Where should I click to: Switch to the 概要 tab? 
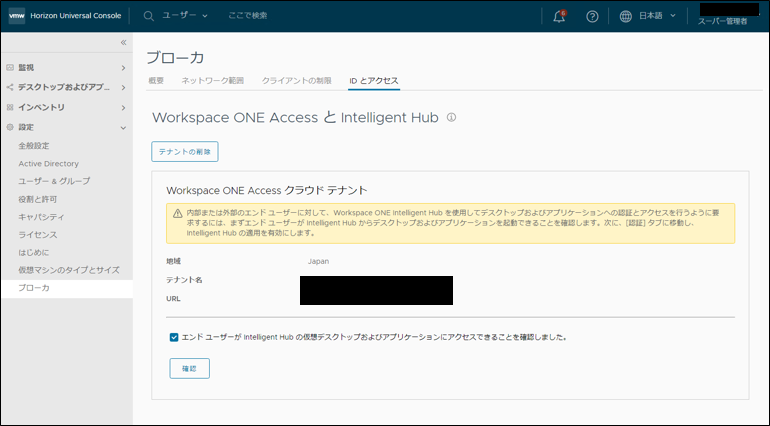156,81
